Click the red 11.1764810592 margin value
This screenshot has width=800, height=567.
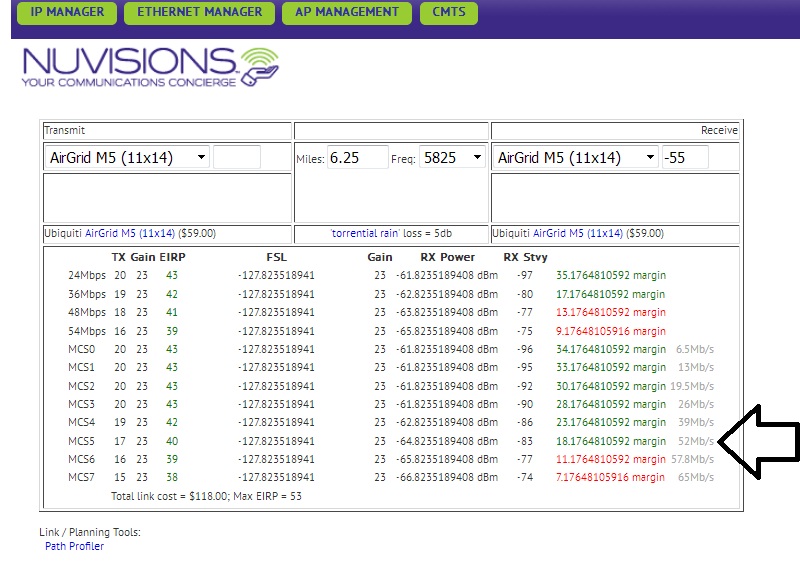coord(611,459)
